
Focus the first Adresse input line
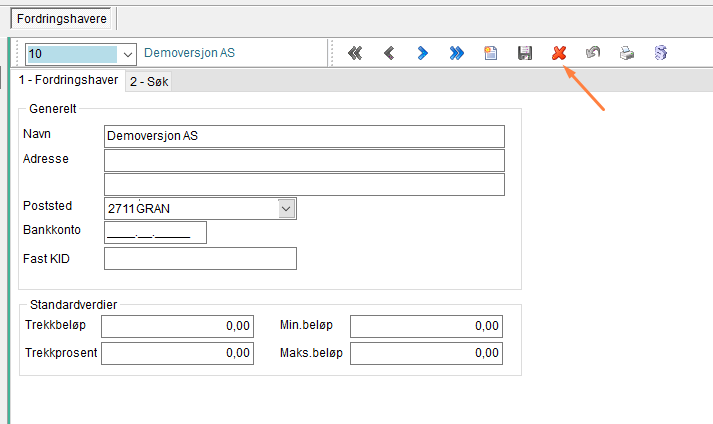tap(304, 160)
